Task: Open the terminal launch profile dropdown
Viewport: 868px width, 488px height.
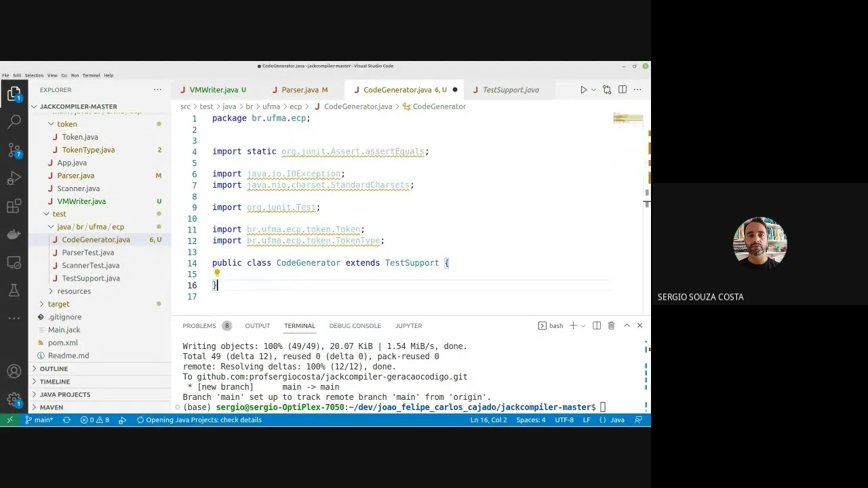Action: [583, 325]
